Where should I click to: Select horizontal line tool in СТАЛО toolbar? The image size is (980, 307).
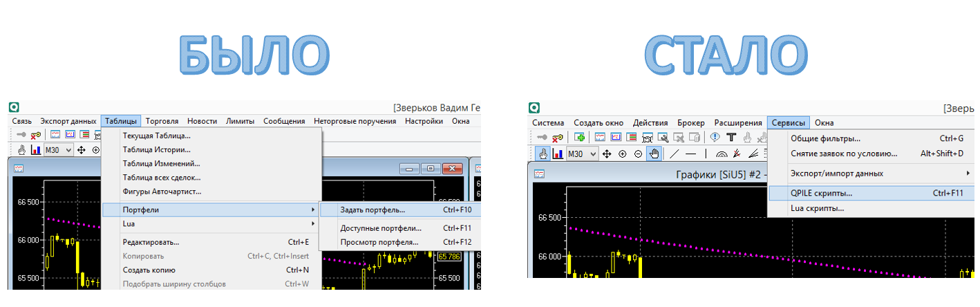coord(690,153)
